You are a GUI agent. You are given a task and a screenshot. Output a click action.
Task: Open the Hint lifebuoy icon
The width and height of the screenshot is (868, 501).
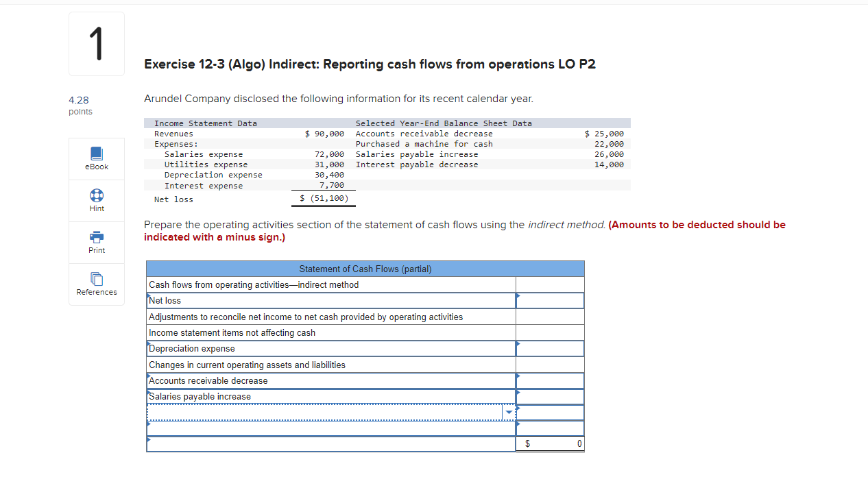(x=97, y=195)
